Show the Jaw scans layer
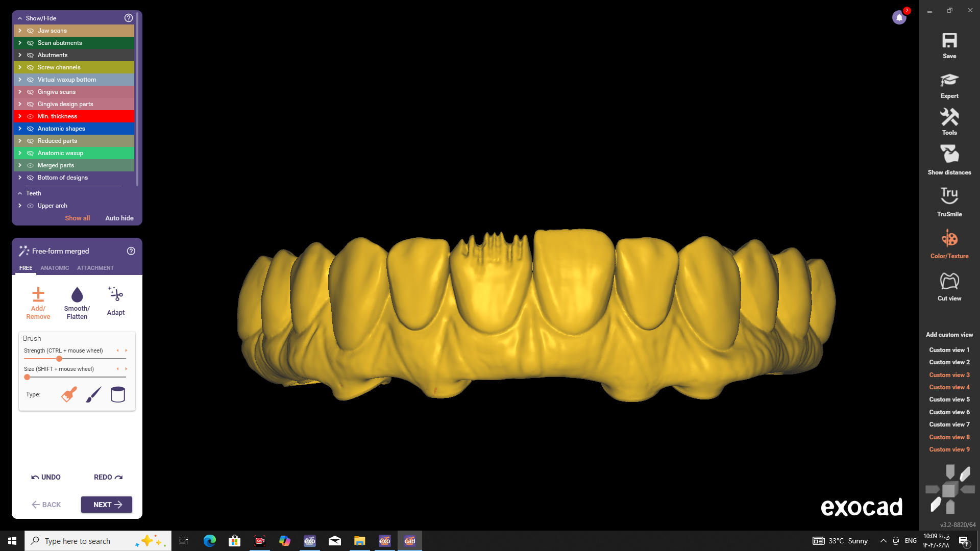Screen dimensions: 980x551 tap(30, 31)
